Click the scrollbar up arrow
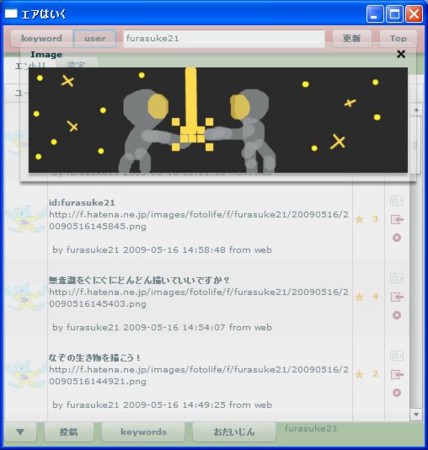 tap(416, 110)
